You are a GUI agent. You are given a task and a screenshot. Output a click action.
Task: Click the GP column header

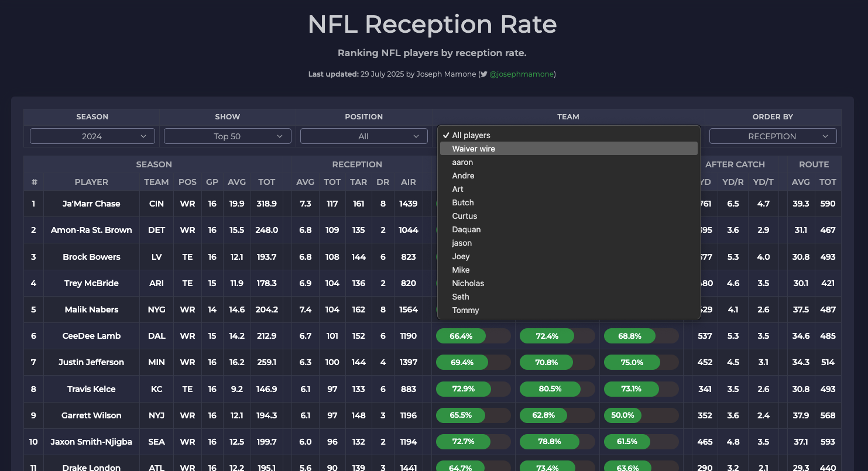click(212, 182)
